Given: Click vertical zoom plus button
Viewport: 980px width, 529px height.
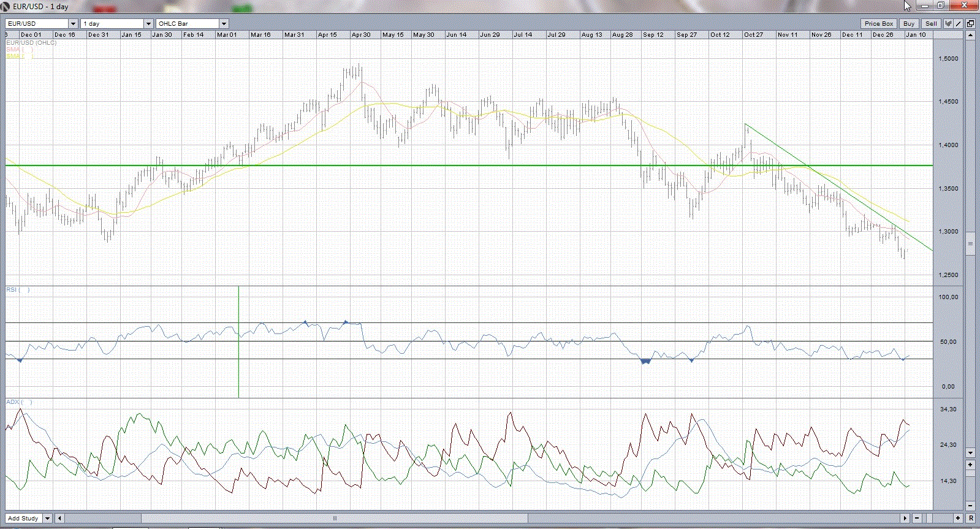Looking at the screenshot, I should 970,465.
